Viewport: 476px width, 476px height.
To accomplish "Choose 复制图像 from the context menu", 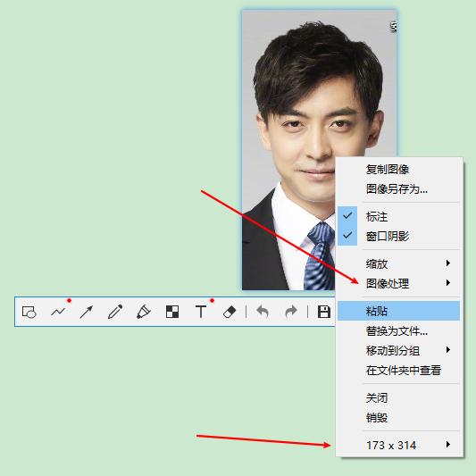I will [x=398, y=169].
